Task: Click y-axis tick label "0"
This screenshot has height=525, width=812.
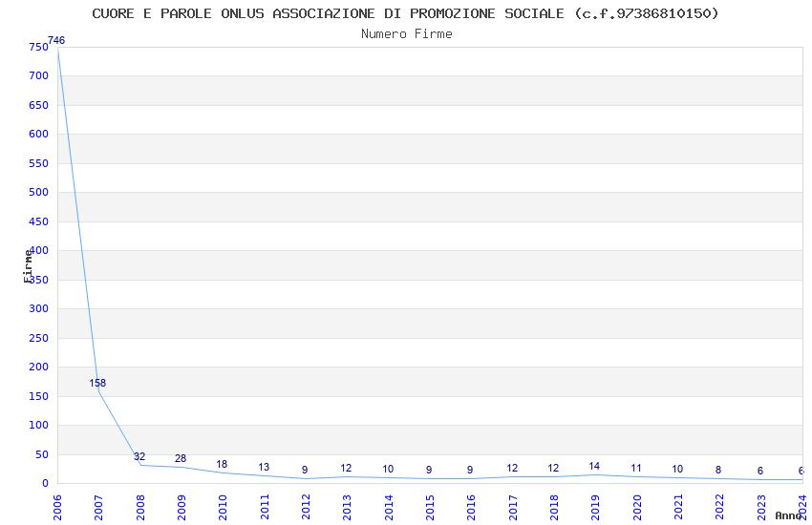Action: [45, 483]
